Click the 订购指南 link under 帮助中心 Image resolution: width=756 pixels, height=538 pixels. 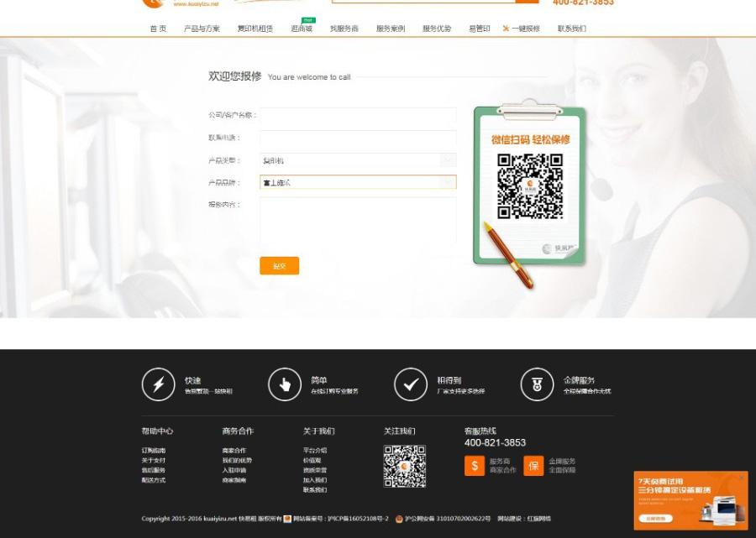click(154, 451)
